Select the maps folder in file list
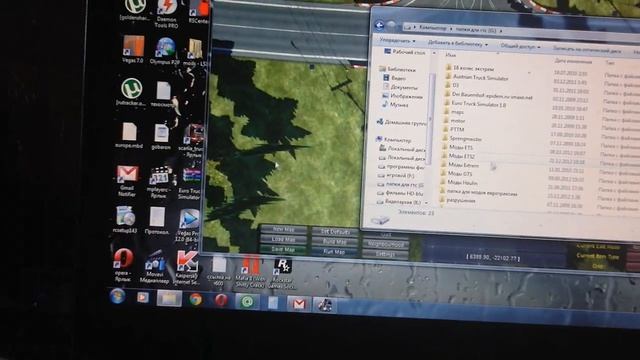 pos(454,112)
